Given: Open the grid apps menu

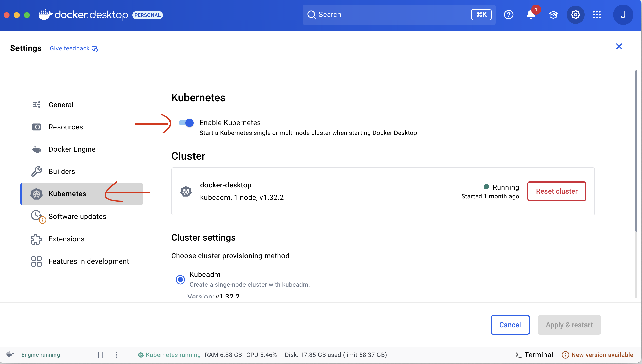Looking at the screenshot, I should 597,15.
